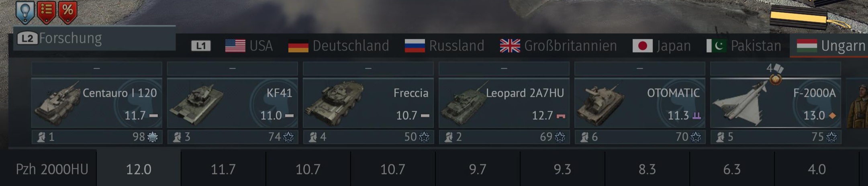Image resolution: width=868 pixels, height=186 pixels.
Task: Click the star icon beside 98
Action: point(153,137)
